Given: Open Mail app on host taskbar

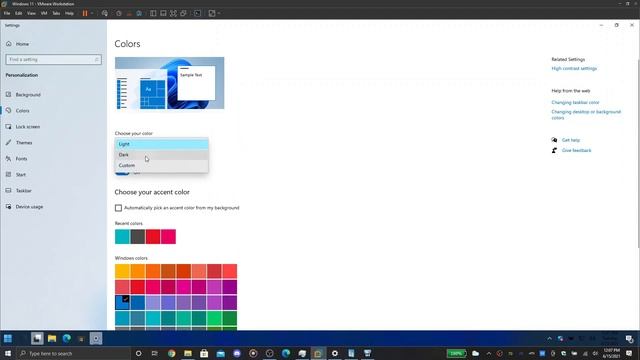Looking at the screenshot, I should (220, 353).
